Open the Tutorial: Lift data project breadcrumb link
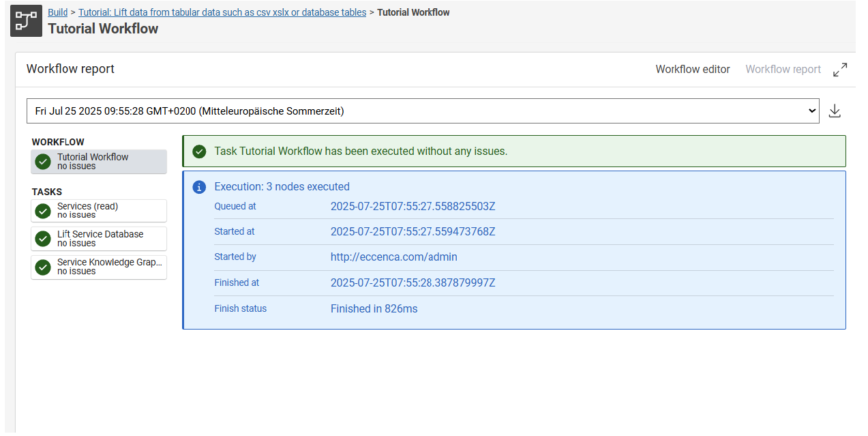Image resolution: width=868 pixels, height=436 pixels. [x=222, y=12]
